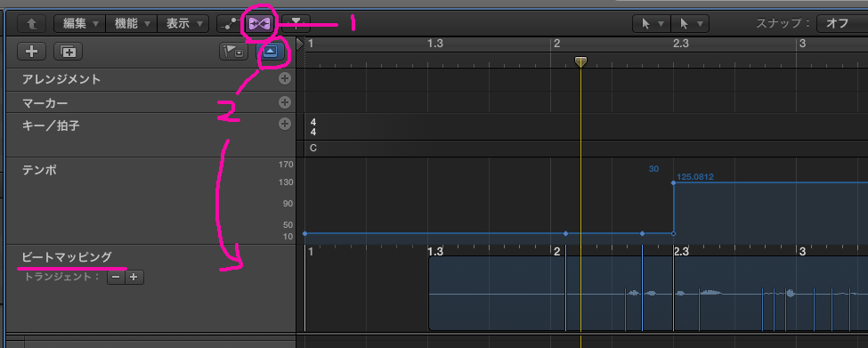
Task: Add an arrangement marker with plus icon
Action: [x=285, y=79]
